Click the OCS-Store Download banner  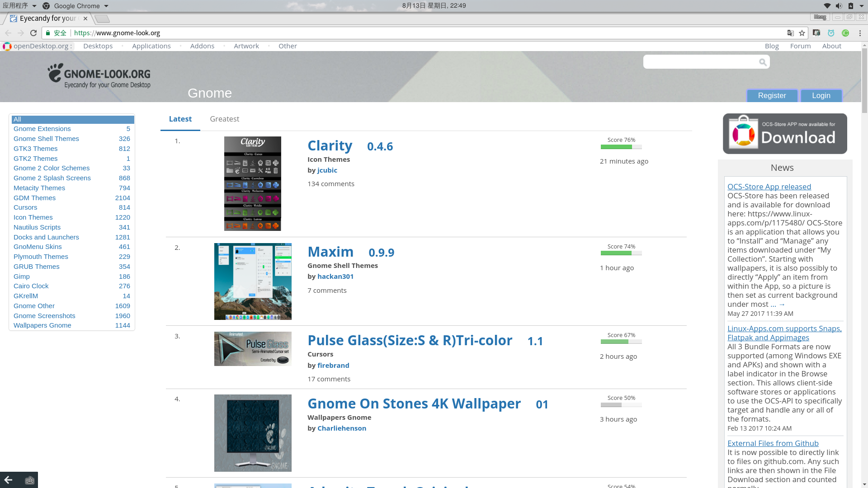(785, 134)
